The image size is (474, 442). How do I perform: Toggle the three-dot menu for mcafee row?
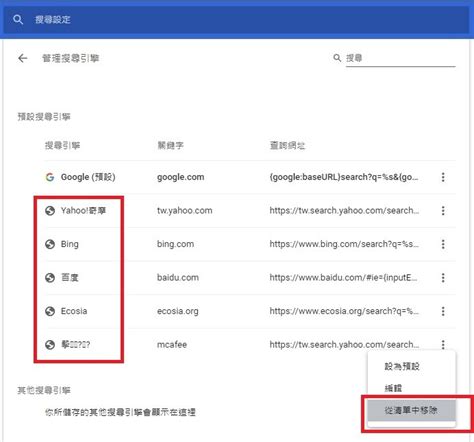pyautogui.click(x=443, y=344)
